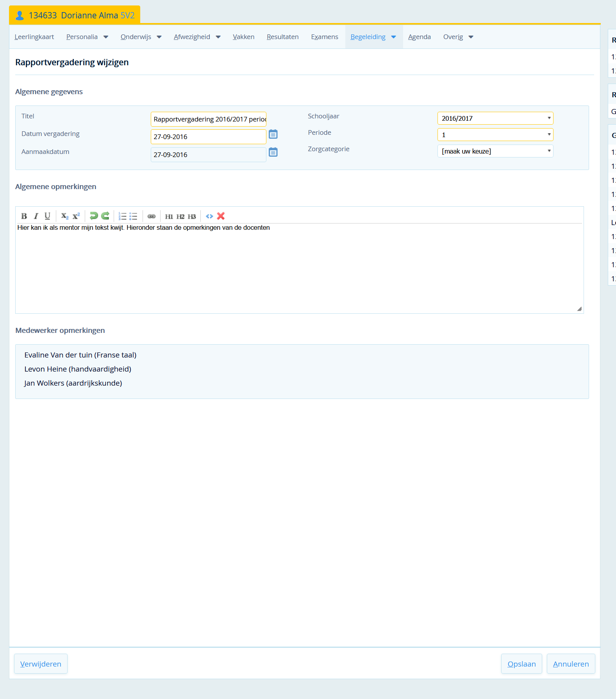Cancel editing with Annuleren
This screenshot has height=699, width=616.
[571, 664]
